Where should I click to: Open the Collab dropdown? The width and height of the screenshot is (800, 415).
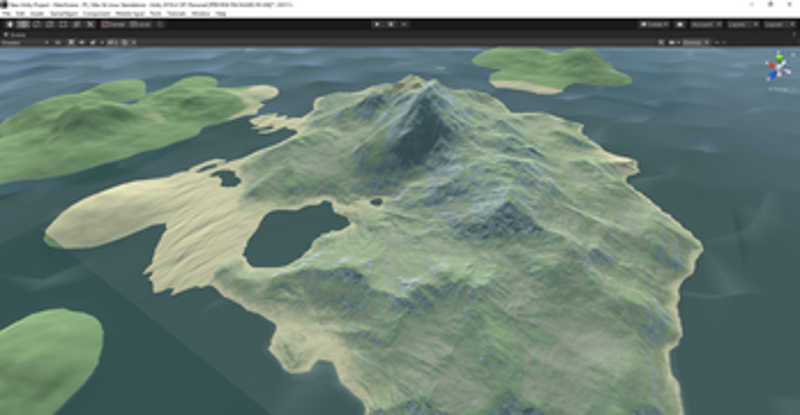tap(655, 25)
